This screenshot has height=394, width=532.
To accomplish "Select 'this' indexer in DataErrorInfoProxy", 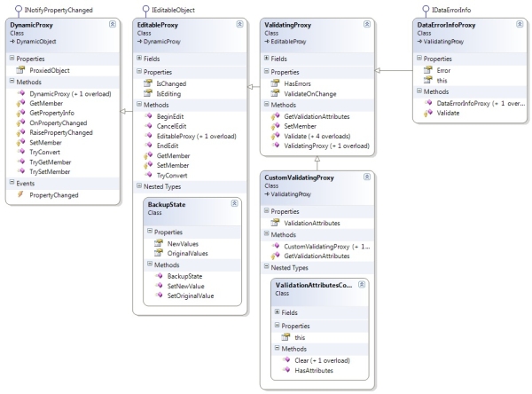I will 442,81.
